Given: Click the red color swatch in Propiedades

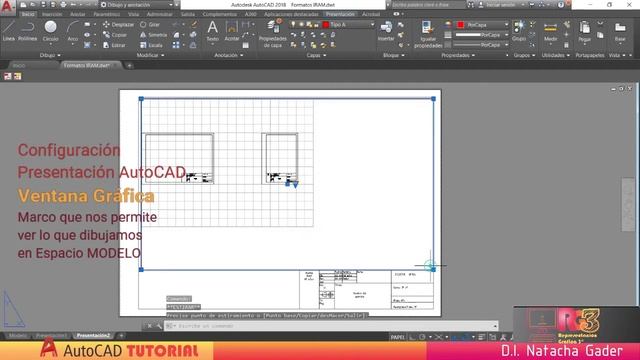Looking at the screenshot, I should click(x=460, y=25).
